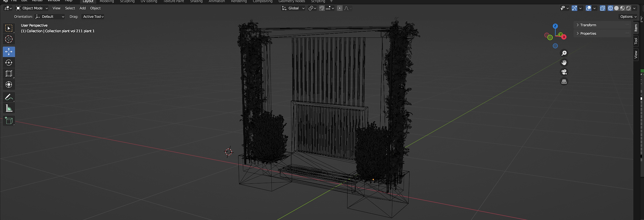This screenshot has height=220, width=644.
Task: Switch to rendered shading
Action: 628,8
